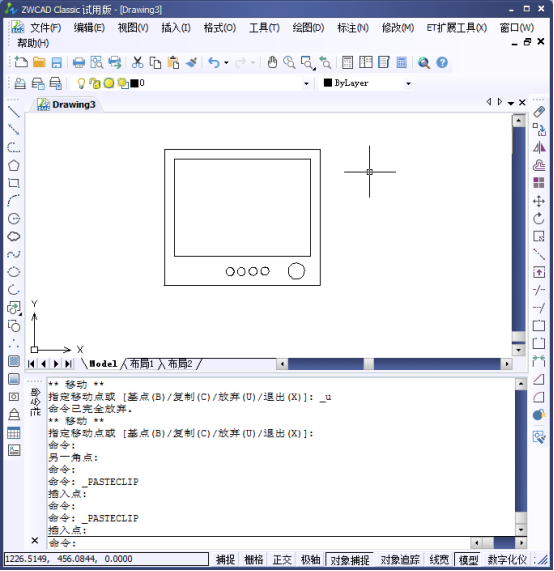Select the Hatch tool
The height and width of the screenshot is (571, 554).
pos(14,361)
